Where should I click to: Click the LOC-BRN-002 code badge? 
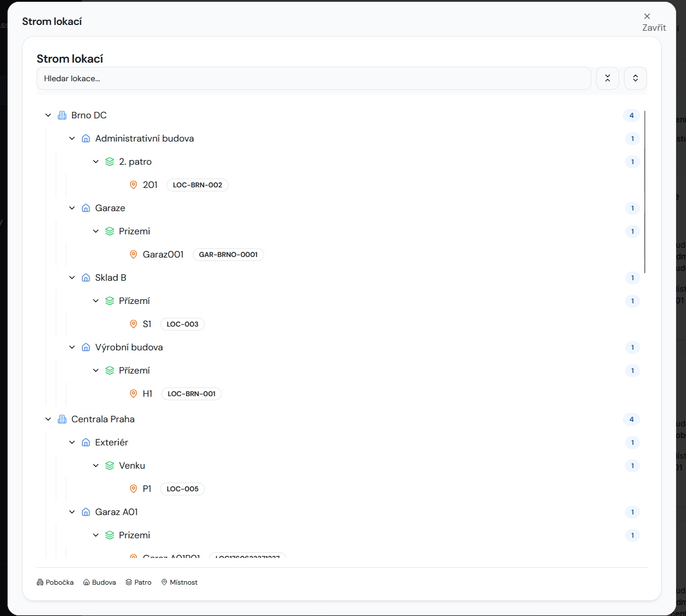pyautogui.click(x=197, y=185)
